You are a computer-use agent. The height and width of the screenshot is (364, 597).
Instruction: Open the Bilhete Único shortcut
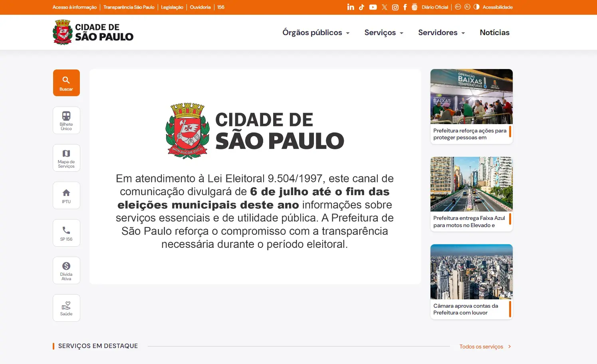pyautogui.click(x=66, y=120)
